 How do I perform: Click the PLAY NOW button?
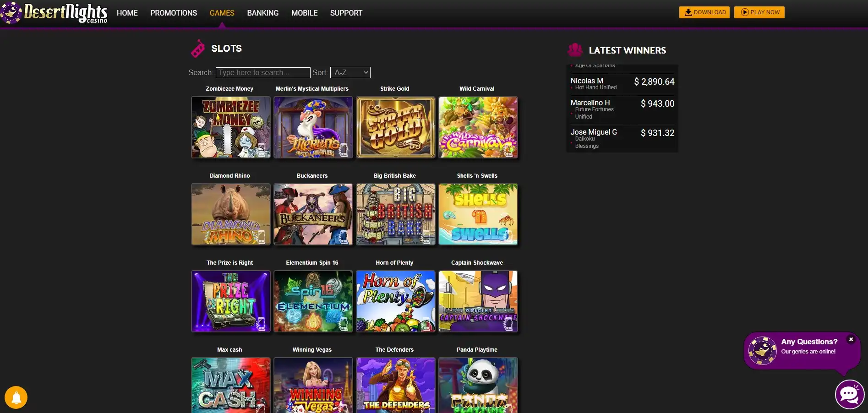pos(759,12)
